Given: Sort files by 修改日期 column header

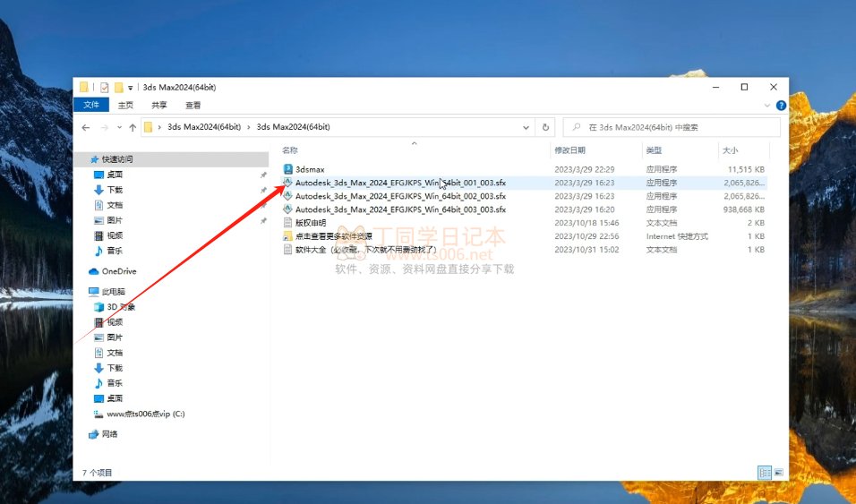Looking at the screenshot, I should [569, 150].
